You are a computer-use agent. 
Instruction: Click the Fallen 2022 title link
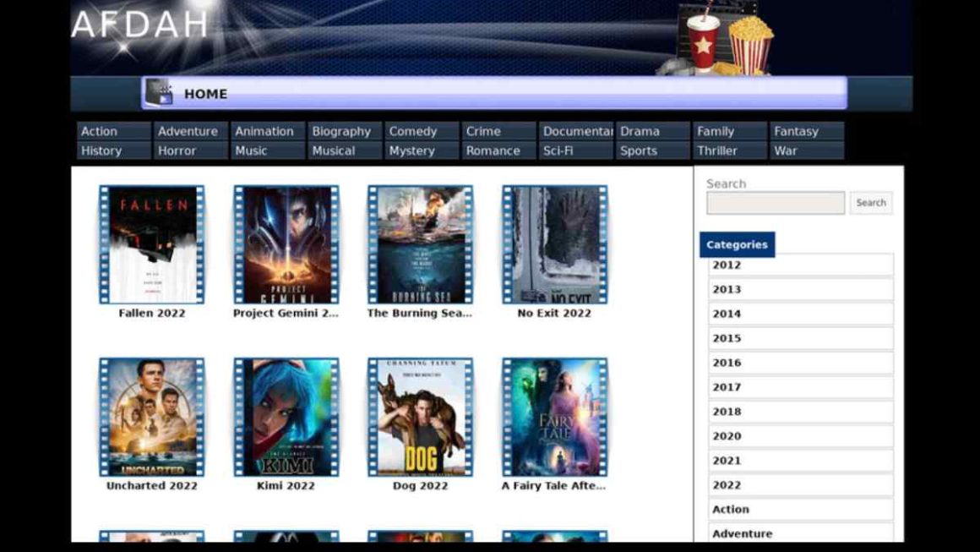coord(152,314)
